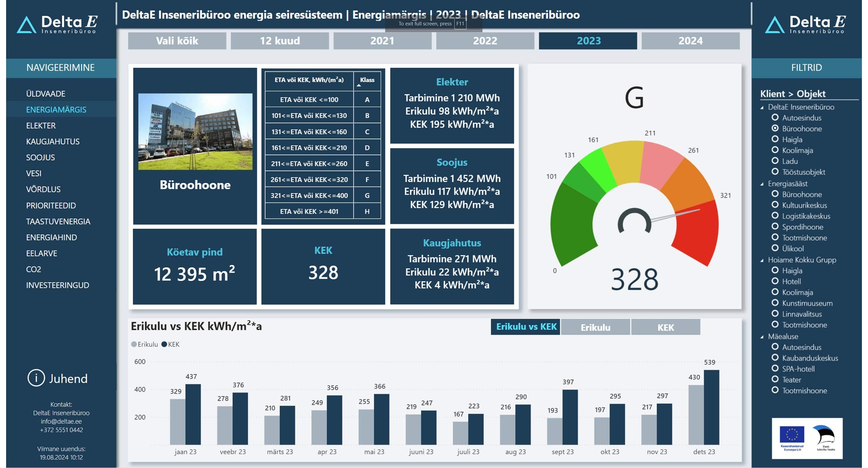The height and width of the screenshot is (468, 868).
Task: Select the 2022 year button
Action: pos(485,41)
